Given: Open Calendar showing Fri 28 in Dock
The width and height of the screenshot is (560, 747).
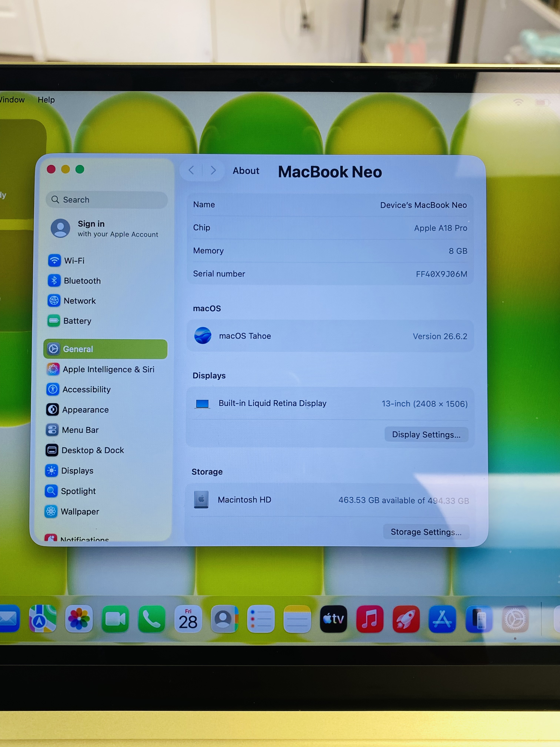Looking at the screenshot, I should 188,619.
